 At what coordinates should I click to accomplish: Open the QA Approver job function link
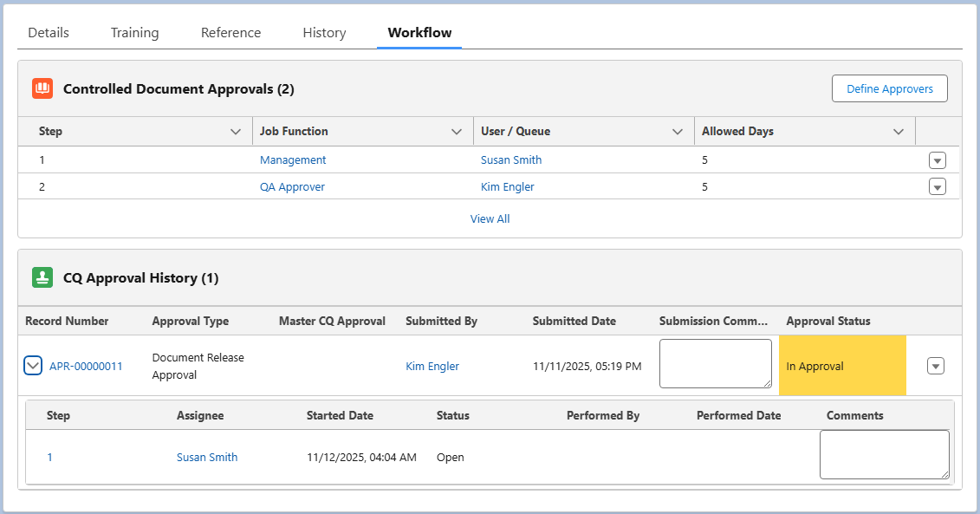click(x=292, y=187)
